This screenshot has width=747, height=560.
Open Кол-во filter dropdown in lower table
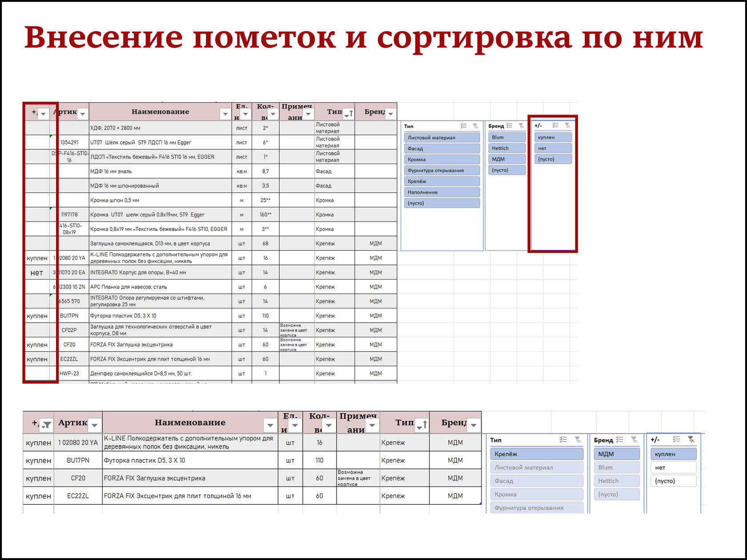pos(329,425)
